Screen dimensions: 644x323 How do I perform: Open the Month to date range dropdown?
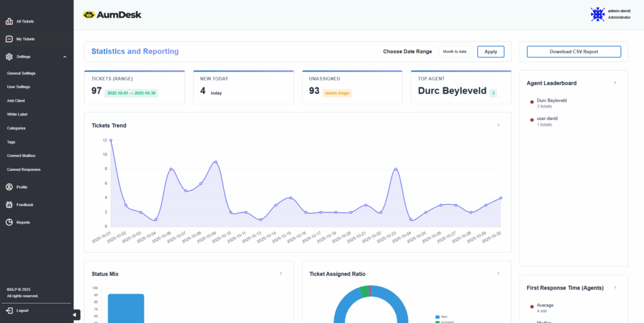point(455,52)
